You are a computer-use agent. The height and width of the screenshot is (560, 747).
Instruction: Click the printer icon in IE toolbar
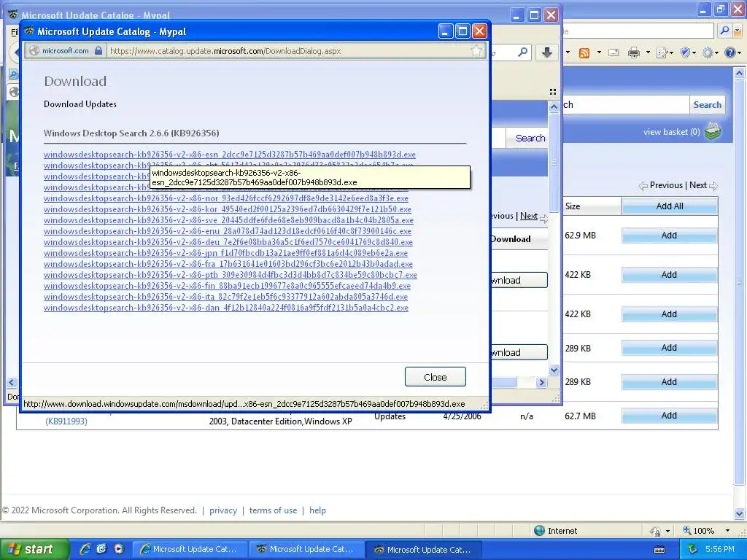pos(634,52)
